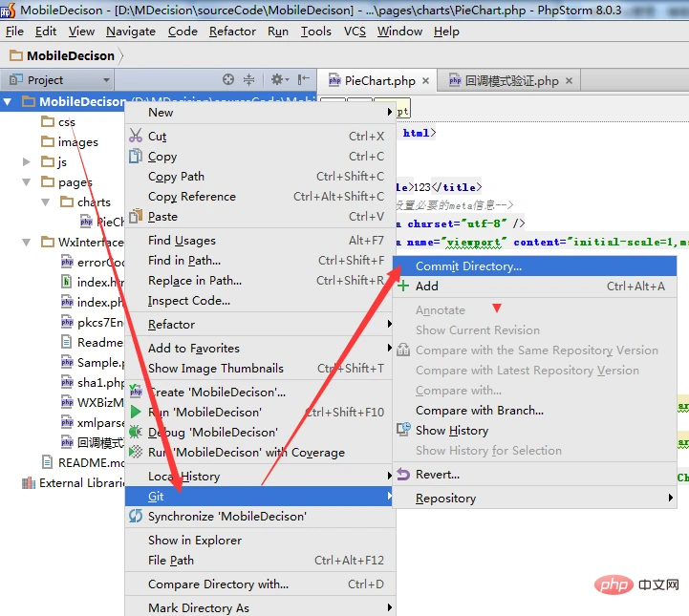The image size is (689, 616).
Task: Click the collapse all icon in Project panel
Action: [x=249, y=80]
